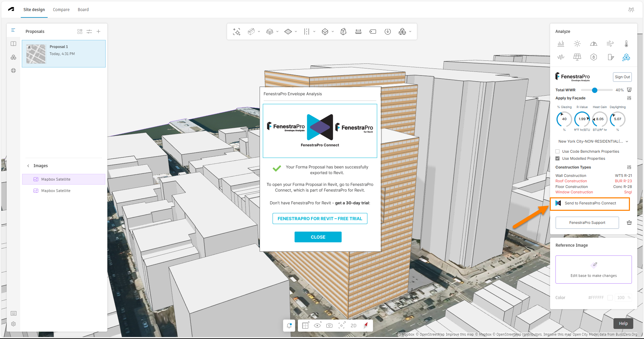Open the New York City code dropdown
The image size is (644, 339).
click(593, 141)
